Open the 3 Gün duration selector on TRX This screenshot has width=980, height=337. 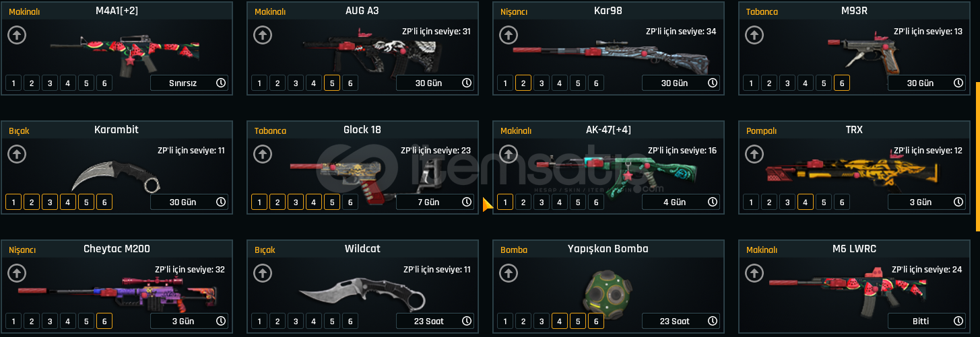point(927,202)
